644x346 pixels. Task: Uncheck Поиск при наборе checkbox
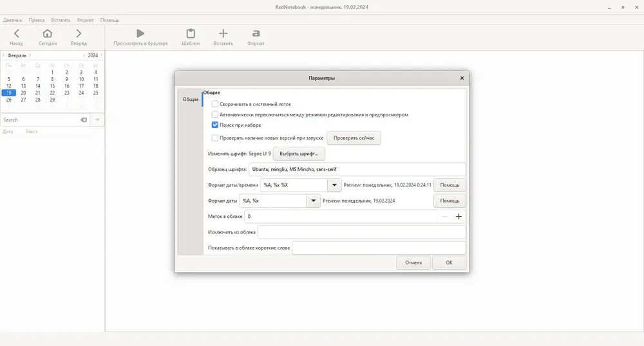(215, 125)
